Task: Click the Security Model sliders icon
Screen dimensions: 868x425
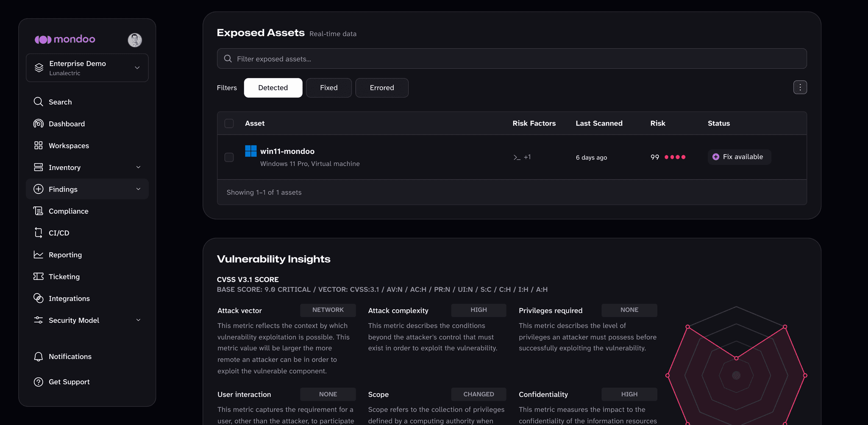Action: [x=38, y=320]
